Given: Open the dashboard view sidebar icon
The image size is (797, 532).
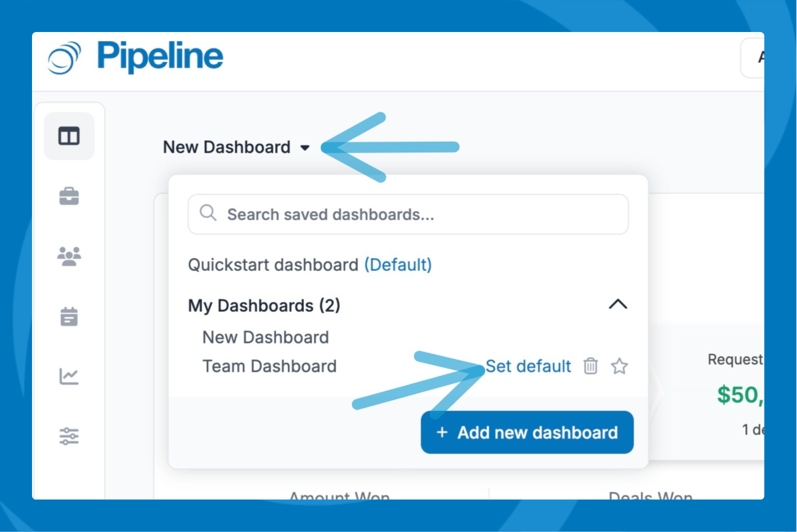Looking at the screenshot, I should tap(69, 136).
